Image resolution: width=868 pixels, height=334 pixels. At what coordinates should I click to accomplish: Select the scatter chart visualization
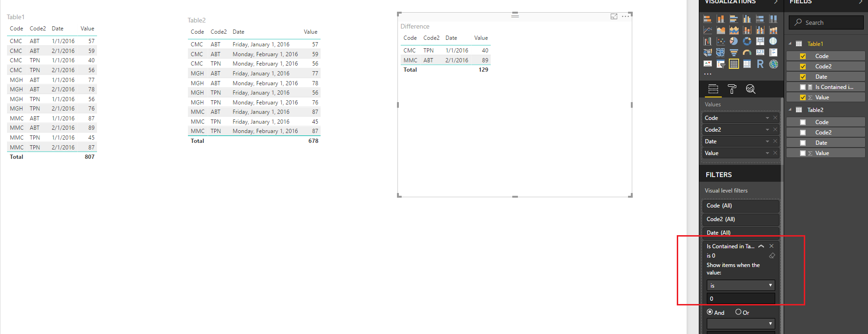click(721, 41)
